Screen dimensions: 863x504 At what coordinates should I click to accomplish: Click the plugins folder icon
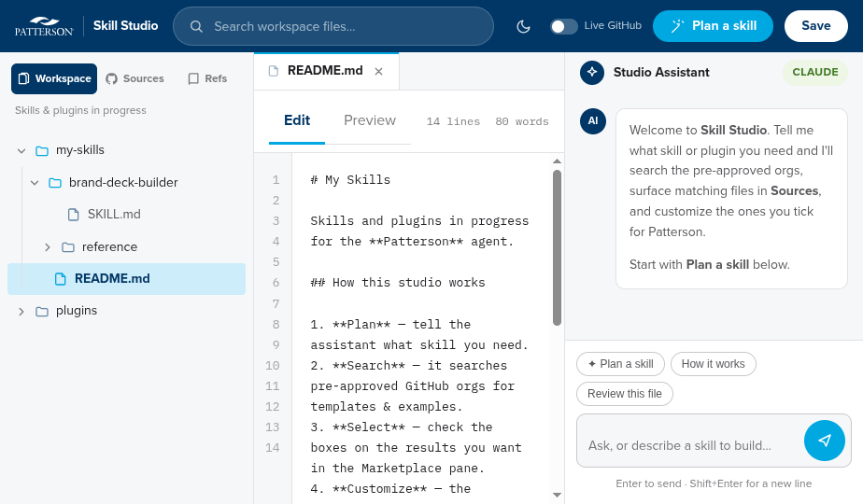(42, 312)
